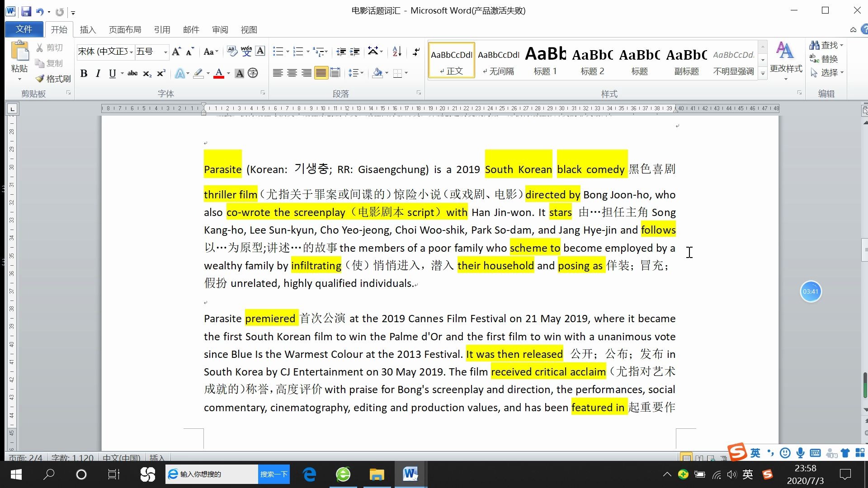This screenshot has height=488, width=868.
Task: Click the search input box in taskbar
Action: tap(212, 474)
